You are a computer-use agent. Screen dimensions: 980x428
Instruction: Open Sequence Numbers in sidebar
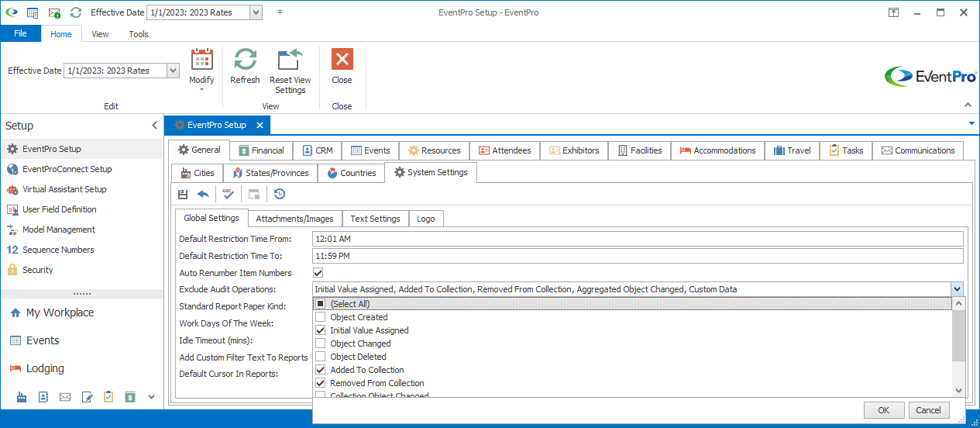tap(58, 250)
